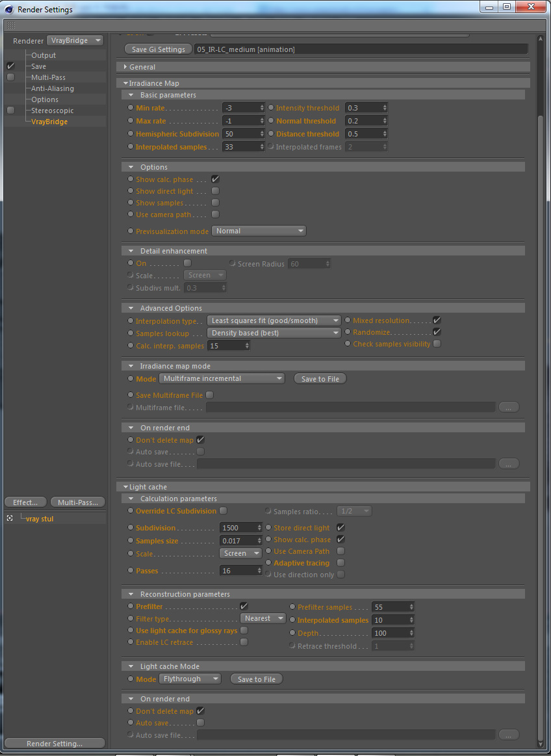551x756 pixels.
Task: Open Filter type dropdown set to Nearest
Action: (263, 618)
